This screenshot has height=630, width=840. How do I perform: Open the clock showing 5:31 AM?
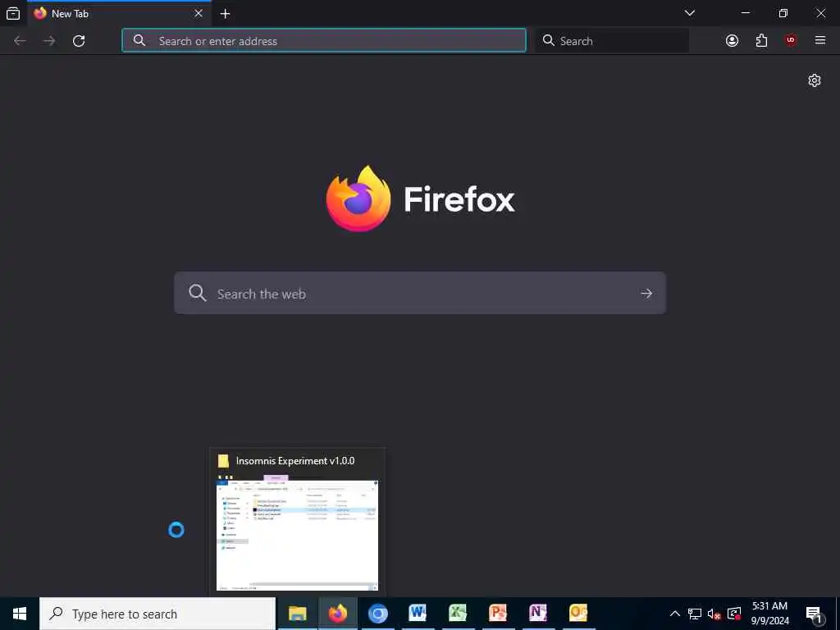[769, 614]
